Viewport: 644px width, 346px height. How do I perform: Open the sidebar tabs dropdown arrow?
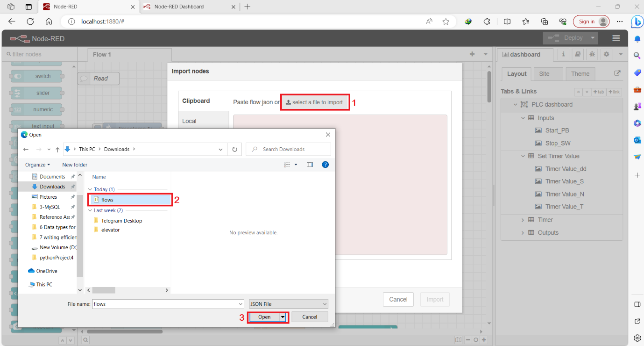click(621, 54)
